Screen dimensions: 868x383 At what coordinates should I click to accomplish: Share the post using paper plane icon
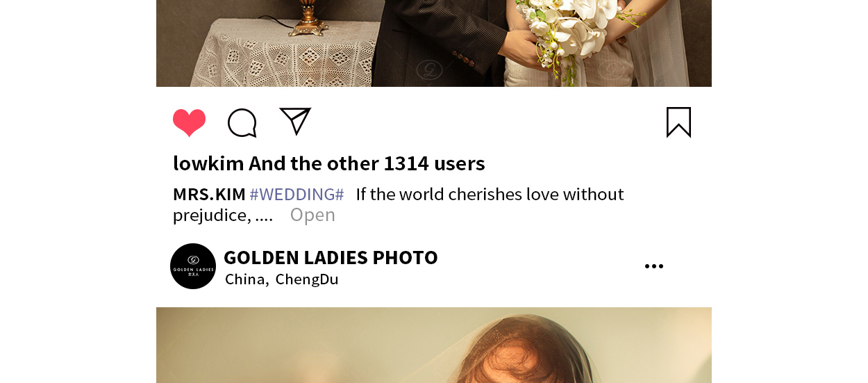295,121
